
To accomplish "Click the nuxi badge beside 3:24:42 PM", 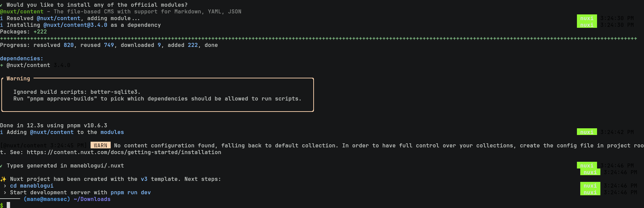I will pos(587,132).
